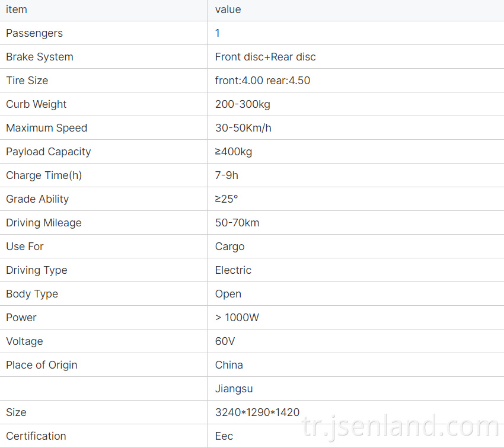
Task: Click the 'value' column header
Action: coord(228,9)
